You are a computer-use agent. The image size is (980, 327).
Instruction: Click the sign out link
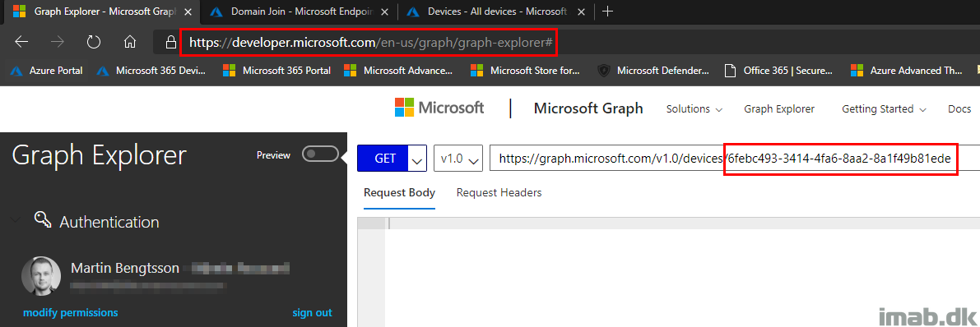click(312, 313)
